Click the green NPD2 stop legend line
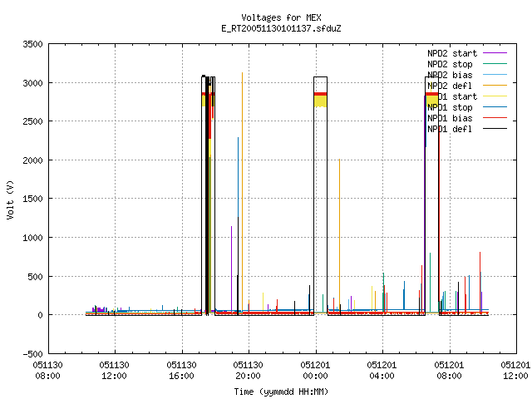This screenshot has height=399, width=532. pyautogui.click(x=495, y=63)
